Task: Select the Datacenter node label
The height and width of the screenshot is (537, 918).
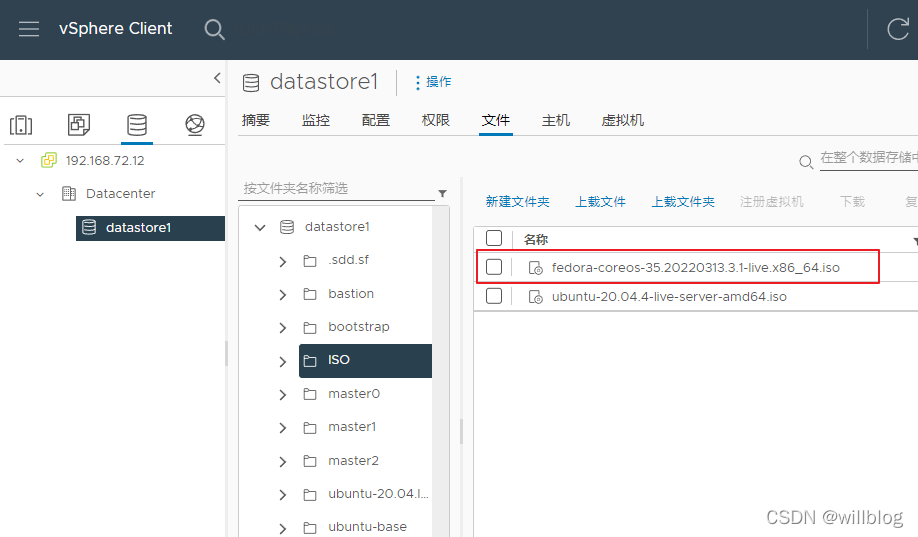Action: pyautogui.click(x=121, y=194)
